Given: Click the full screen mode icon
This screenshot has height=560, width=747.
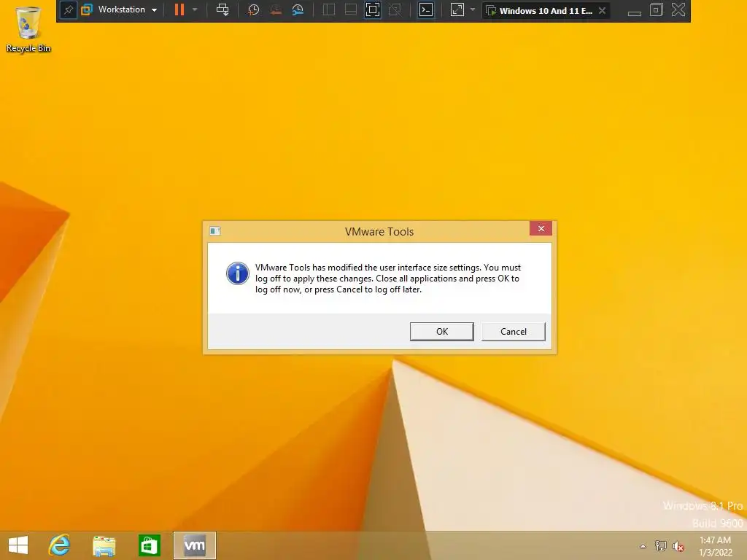Looking at the screenshot, I should 373,9.
